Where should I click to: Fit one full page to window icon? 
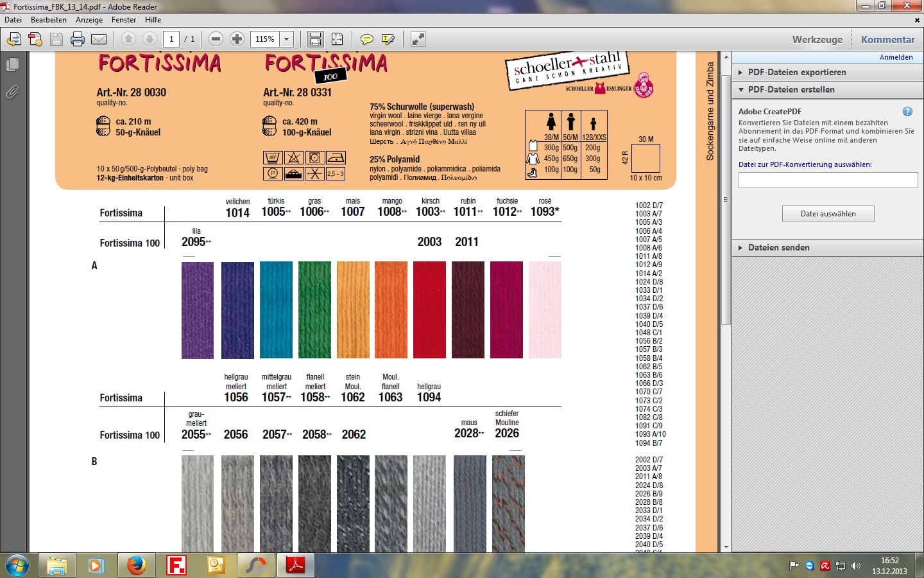337,39
